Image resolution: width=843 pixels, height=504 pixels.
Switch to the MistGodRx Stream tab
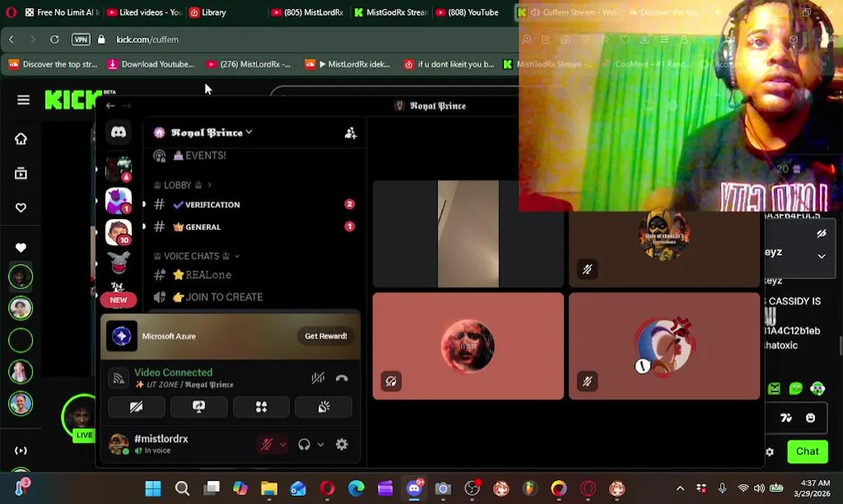pos(391,12)
